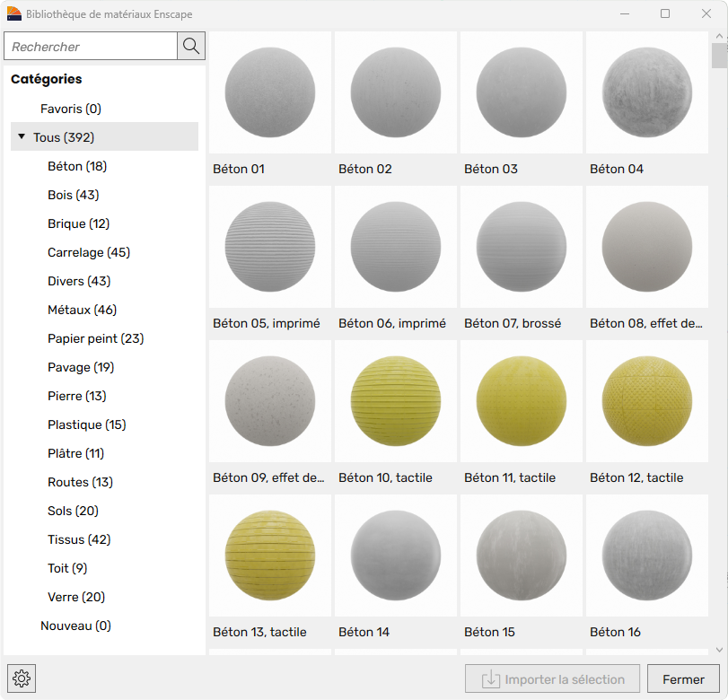Close the material library window

tap(706, 13)
